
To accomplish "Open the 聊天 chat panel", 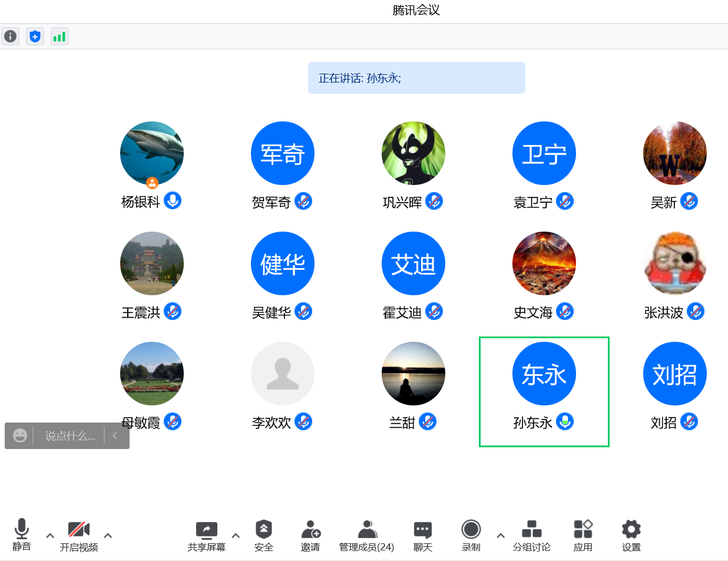I will pos(422,535).
